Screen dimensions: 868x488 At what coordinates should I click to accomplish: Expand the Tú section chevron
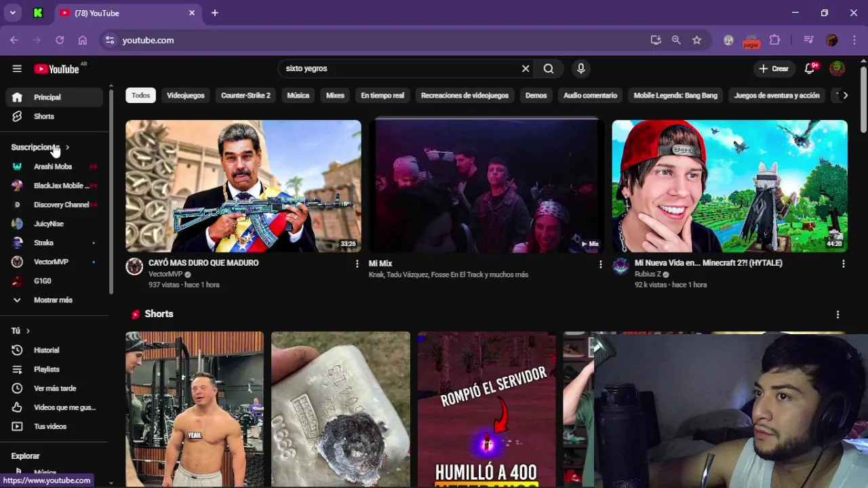tap(28, 331)
